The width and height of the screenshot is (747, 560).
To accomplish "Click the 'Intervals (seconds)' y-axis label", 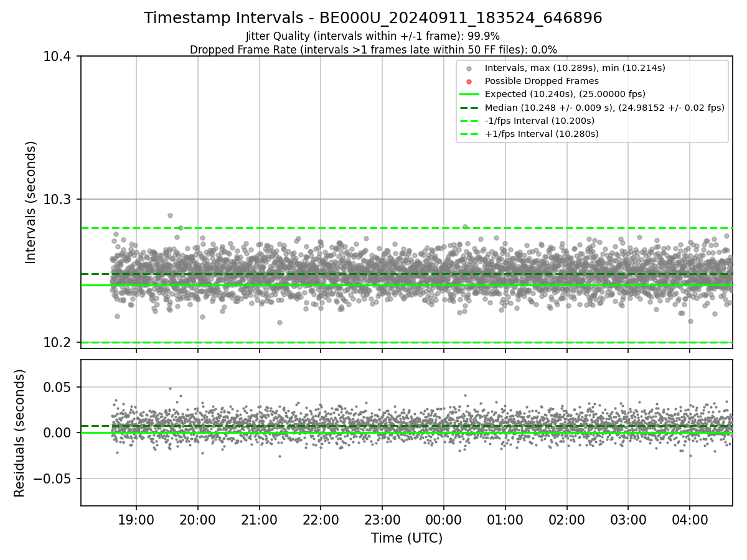I will point(31,202).
